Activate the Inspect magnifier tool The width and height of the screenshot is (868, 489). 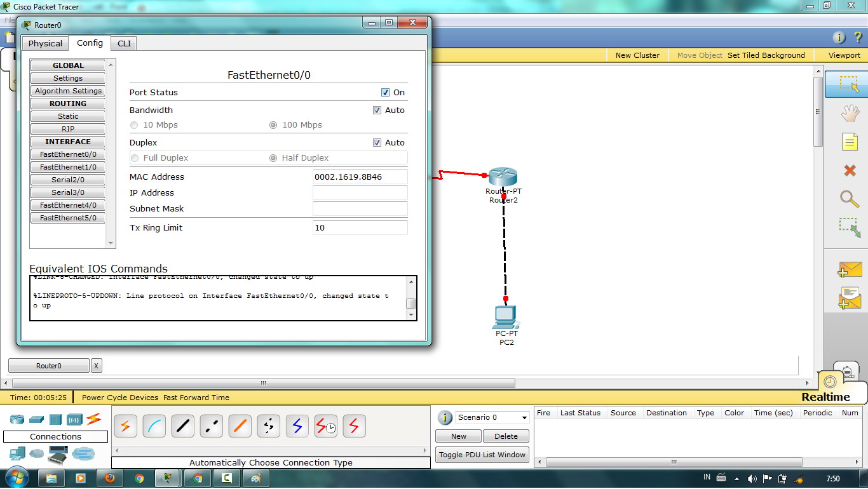click(850, 198)
